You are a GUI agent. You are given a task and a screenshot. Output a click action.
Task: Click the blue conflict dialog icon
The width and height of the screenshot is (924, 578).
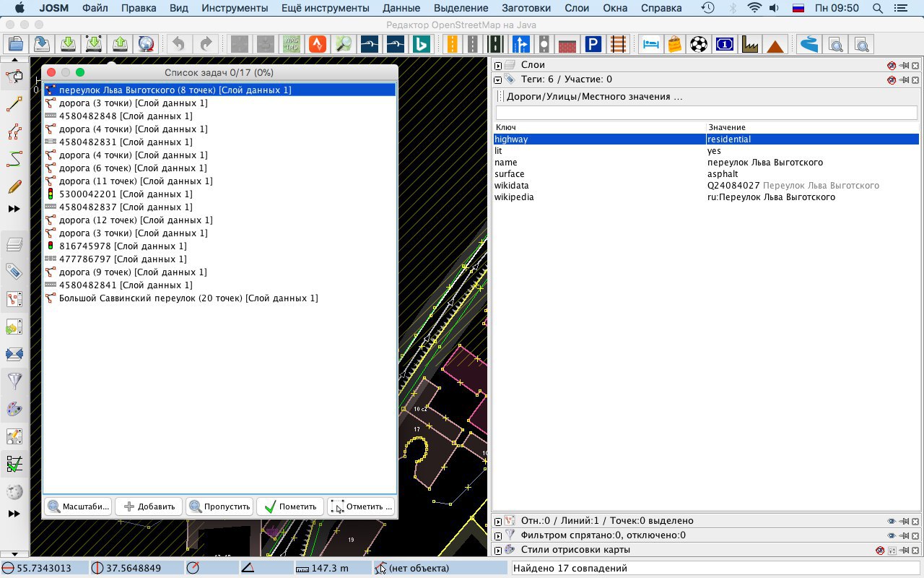(x=14, y=354)
